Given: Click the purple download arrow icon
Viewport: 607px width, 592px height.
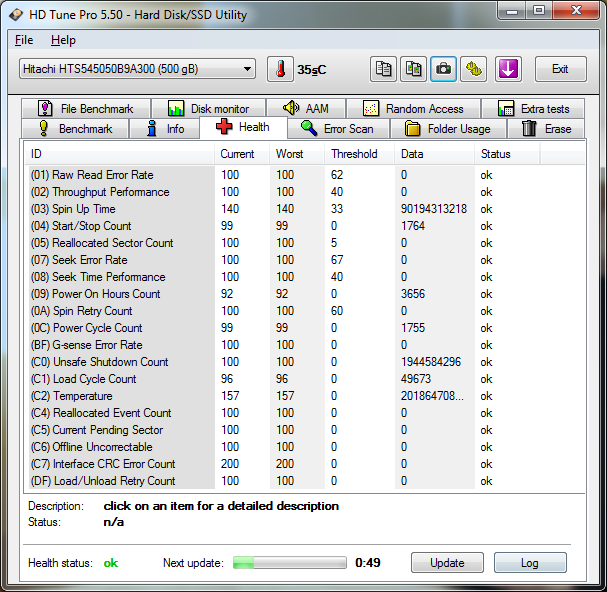Looking at the screenshot, I should click(508, 69).
